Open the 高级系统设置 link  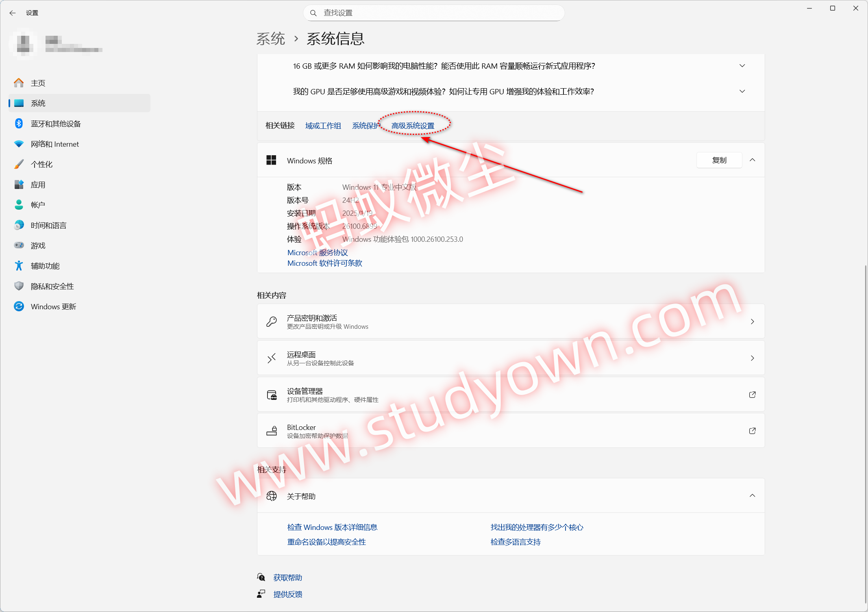tap(413, 126)
